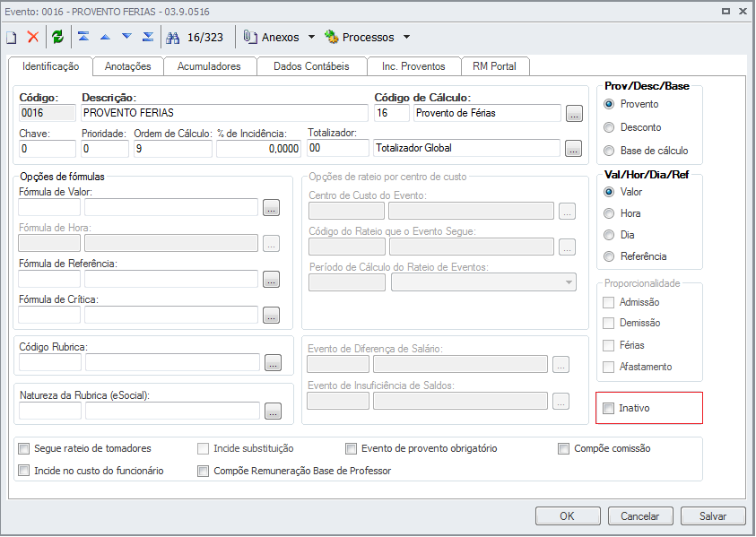Click the Salvar button
The width and height of the screenshot is (756, 537).
click(713, 515)
